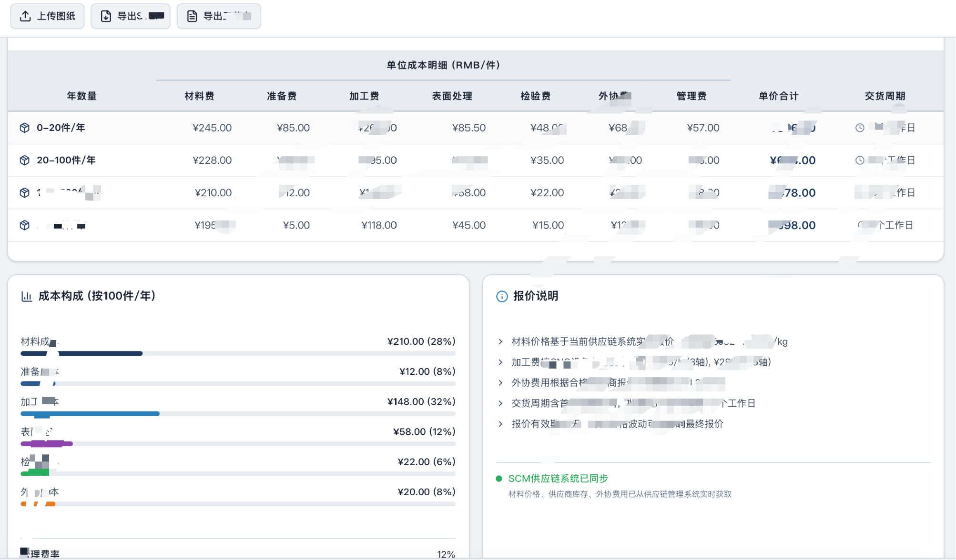Click the green inspection cost progress bar
Screen dimensions: 956x560
click(x=35, y=473)
